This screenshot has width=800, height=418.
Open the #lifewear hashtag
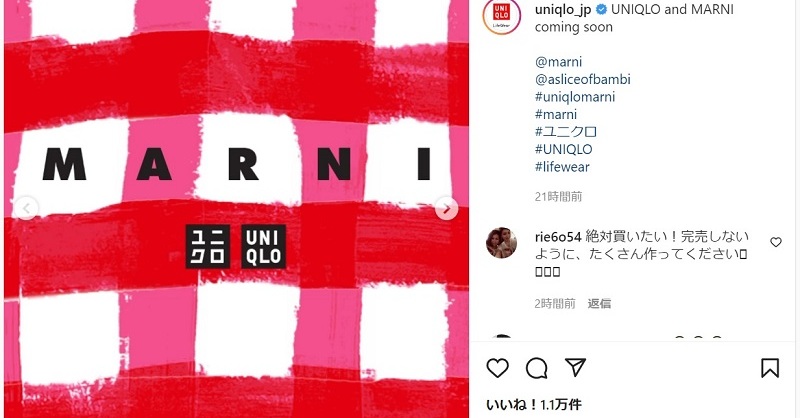coord(562,167)
